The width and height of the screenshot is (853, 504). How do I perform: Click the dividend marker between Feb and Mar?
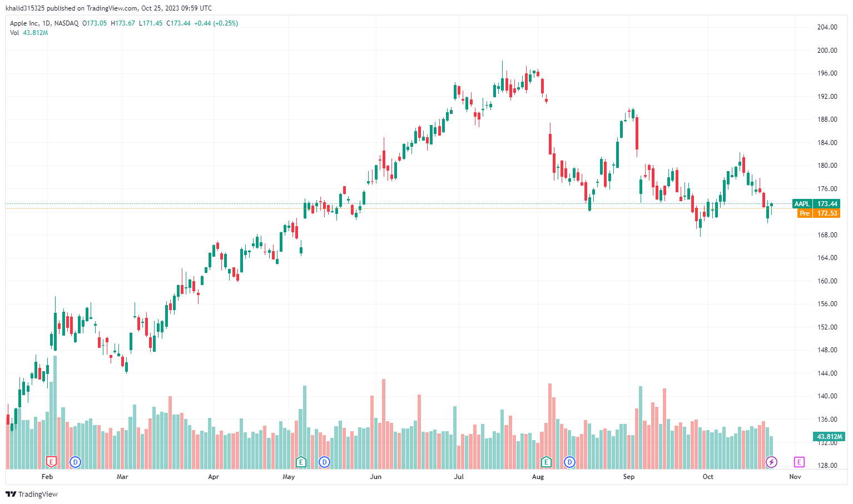75,462
